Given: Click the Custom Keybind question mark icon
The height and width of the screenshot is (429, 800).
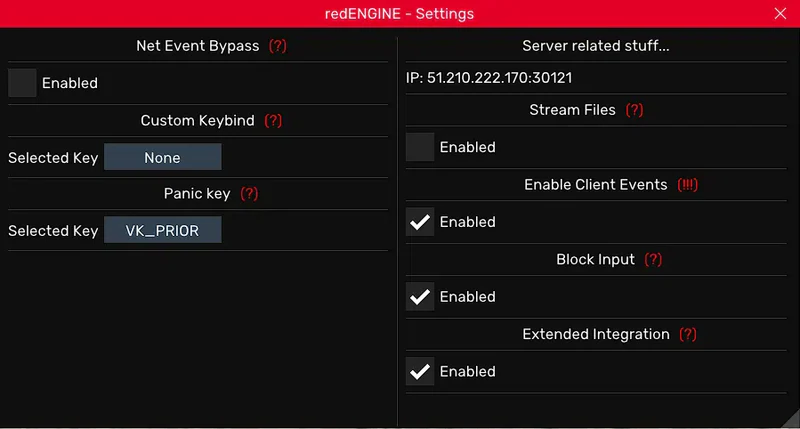Looking at the screenshot, I should 273,121.
